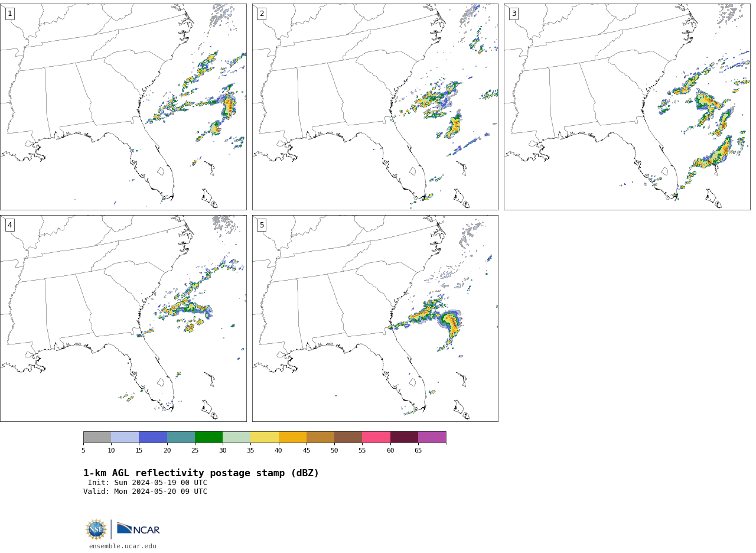The image size is (756, 553).
Task: Click the yellow 35-40 dBZ swatch
Action: click(265, 437)
